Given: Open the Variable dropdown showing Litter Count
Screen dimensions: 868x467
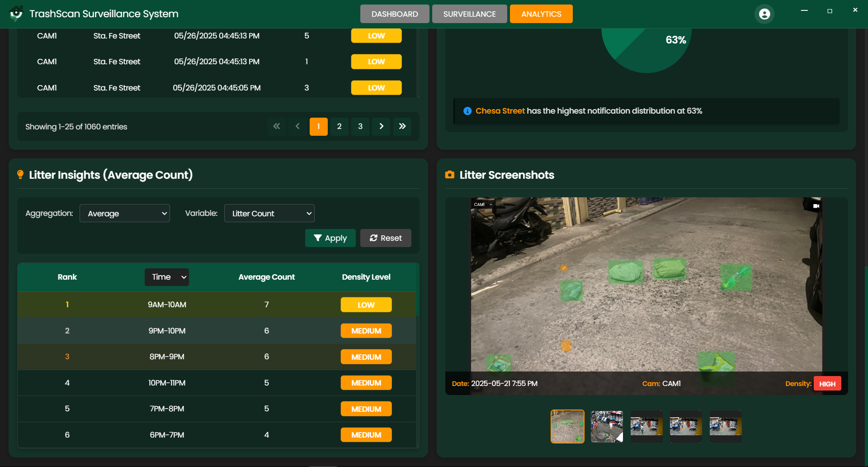Looking at the screenshot, I should (269, 213).
